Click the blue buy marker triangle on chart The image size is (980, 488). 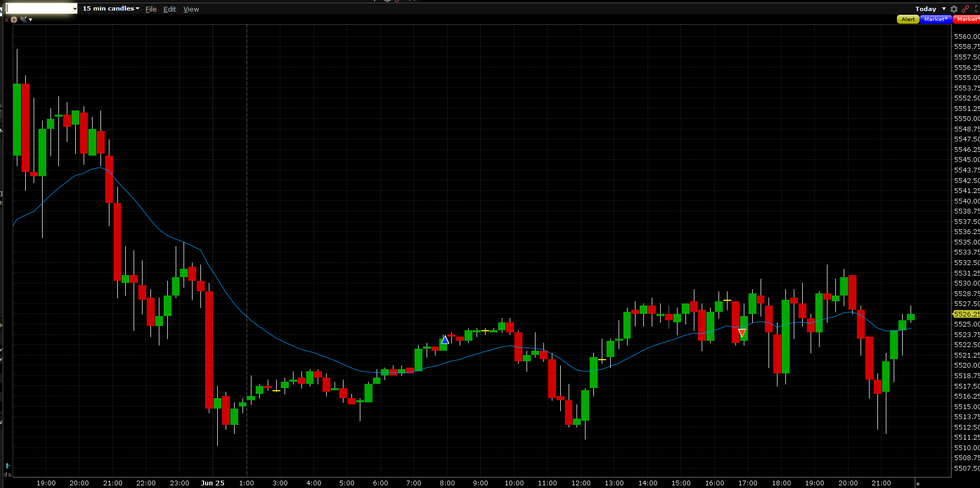pyautogui.click(x=445, y=340)
